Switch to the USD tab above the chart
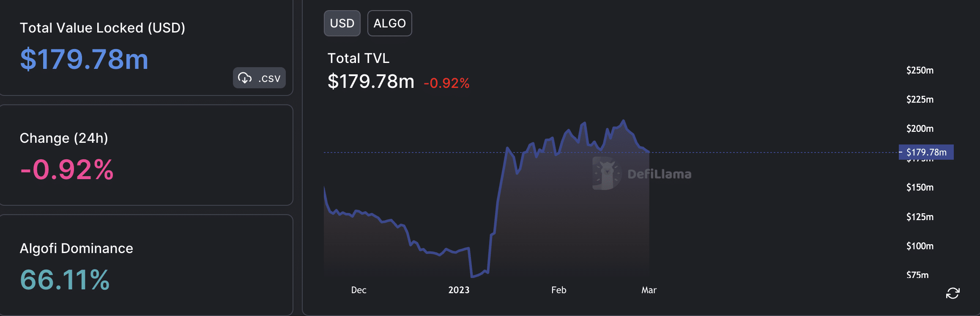 click(342, 23)
